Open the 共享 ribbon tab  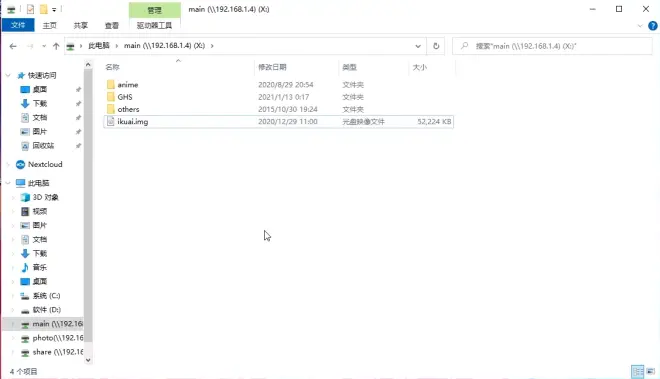tap(80, 25)
